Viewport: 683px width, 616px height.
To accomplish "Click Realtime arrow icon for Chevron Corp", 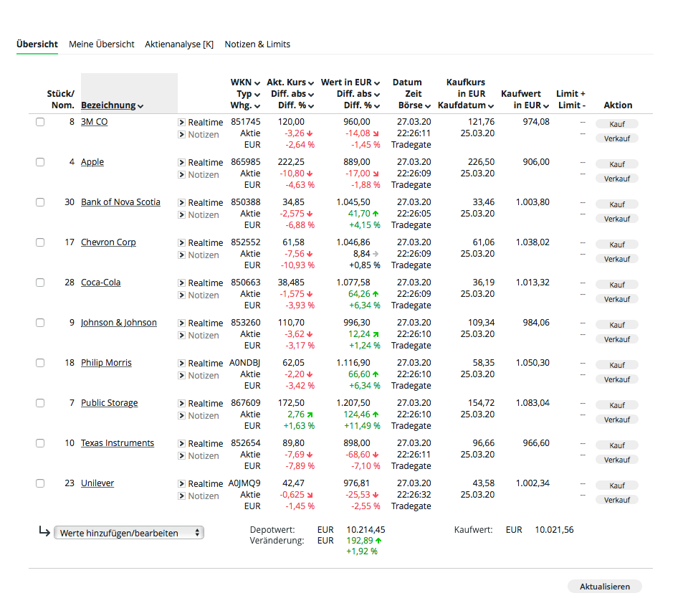I will 181,243.
